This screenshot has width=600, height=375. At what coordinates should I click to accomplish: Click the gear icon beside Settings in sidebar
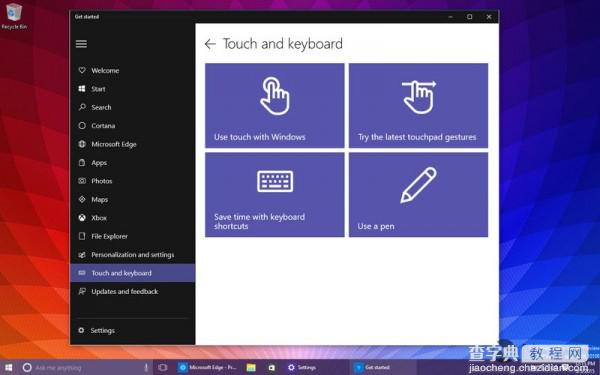[81, 330]
